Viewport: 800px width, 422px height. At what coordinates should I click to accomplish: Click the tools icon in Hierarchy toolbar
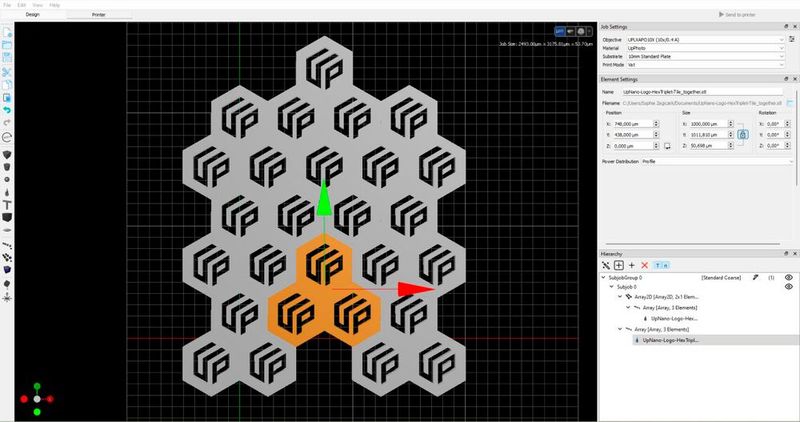[x=606, y=265]
